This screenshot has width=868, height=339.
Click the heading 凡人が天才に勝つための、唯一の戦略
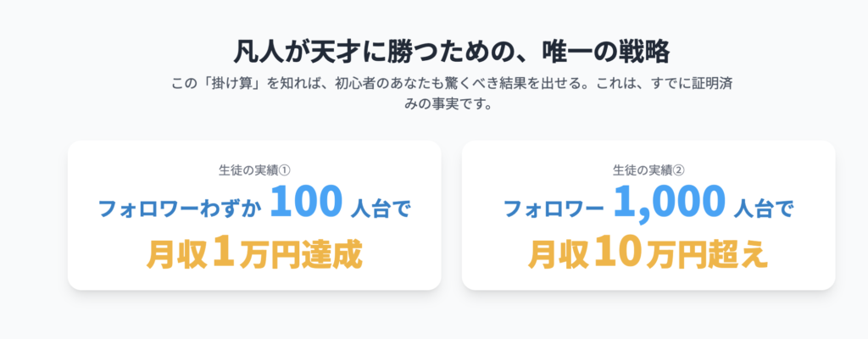[x=451, y=53]
